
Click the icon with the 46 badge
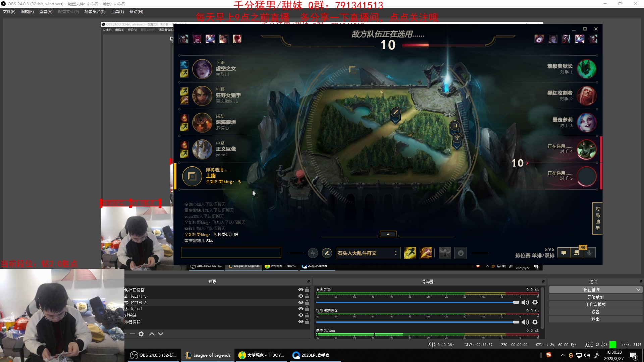(x=577, y=253)
